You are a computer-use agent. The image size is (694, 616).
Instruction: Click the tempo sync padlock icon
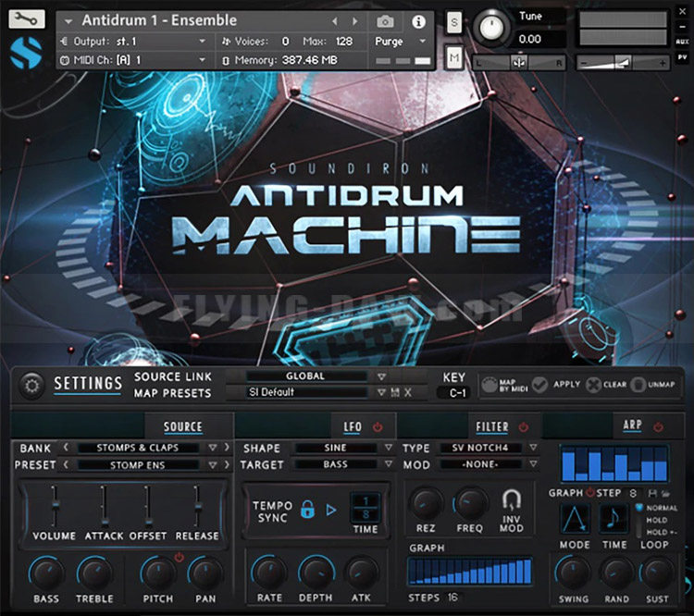pyautogui.click(x=307, y=510)
